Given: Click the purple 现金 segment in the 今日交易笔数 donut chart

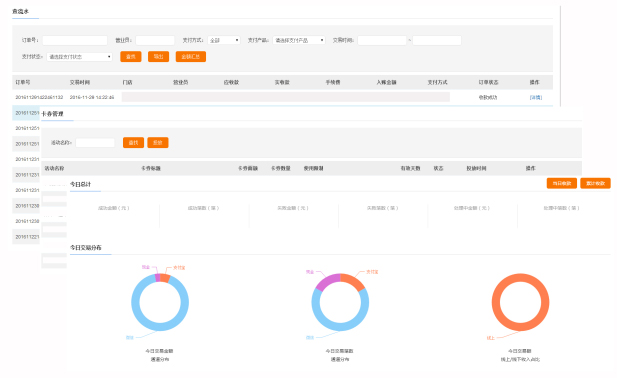Looking at the screenshot, I should [327, 282].
